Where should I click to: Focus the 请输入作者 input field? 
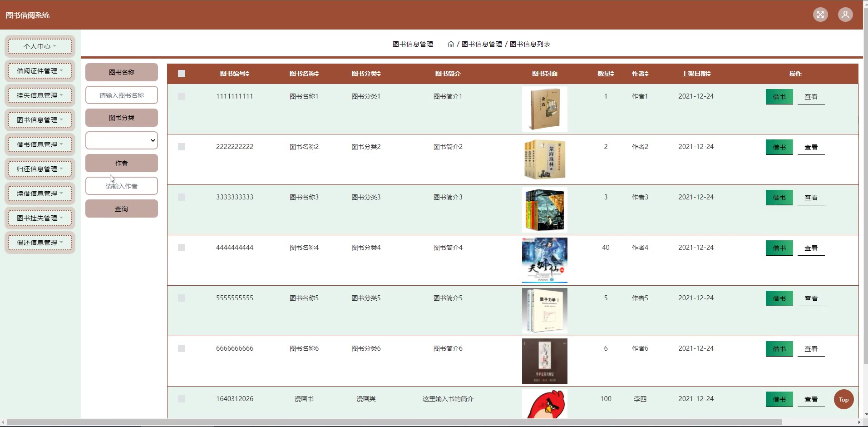point(122,186)
